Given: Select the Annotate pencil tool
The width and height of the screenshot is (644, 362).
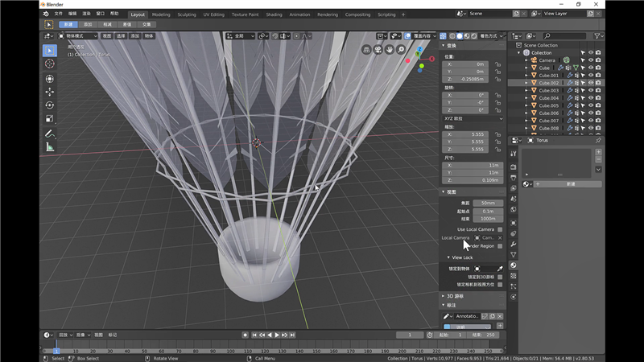Looking at the screenshot, I should pos(50,134).
